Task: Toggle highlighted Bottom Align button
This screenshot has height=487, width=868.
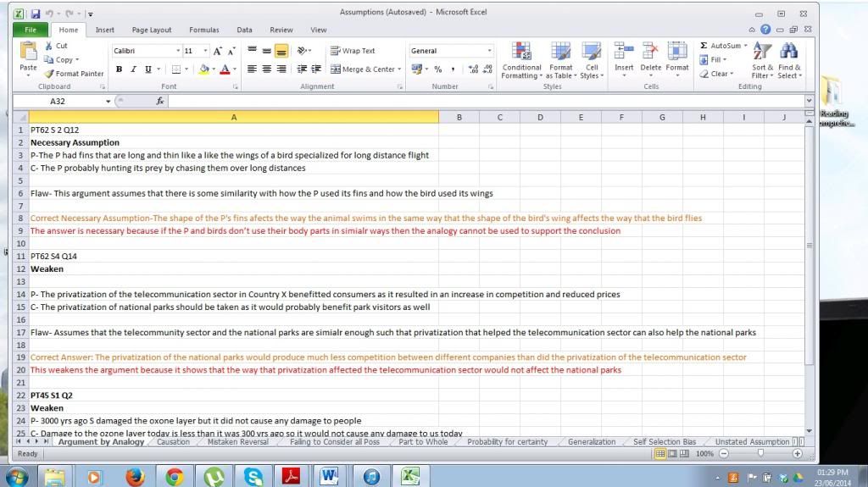Action: click(281, 51)
